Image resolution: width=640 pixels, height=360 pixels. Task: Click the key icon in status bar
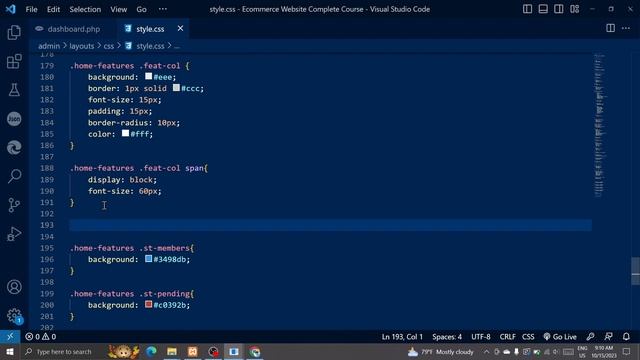590,337
